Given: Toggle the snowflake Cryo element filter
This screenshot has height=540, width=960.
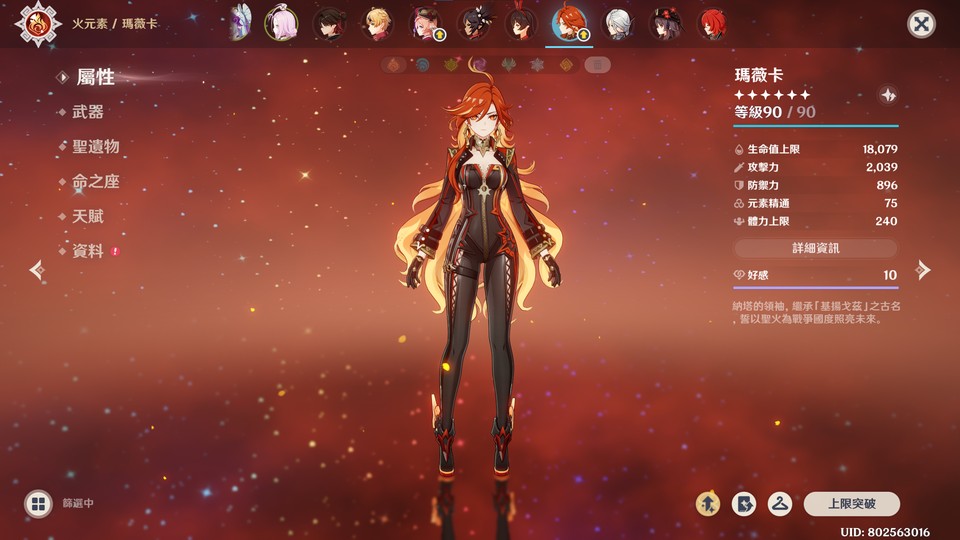Looking at the screenshot, I should click(x=538, y=65).
